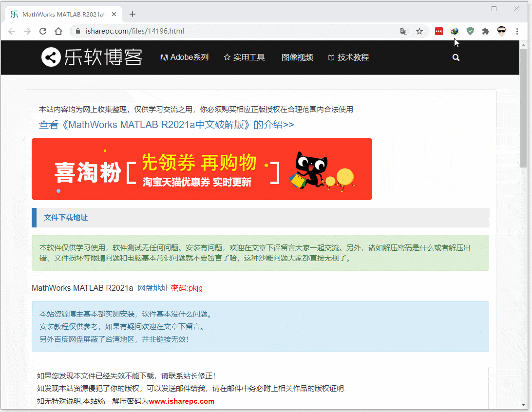The image size is (532, 412).
Task: Click the line 如发现本站资源侵犯了你的版权
Action: point(191,389)
